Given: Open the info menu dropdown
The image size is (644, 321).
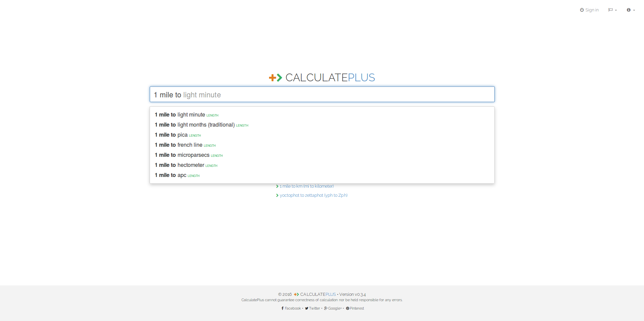Looking at the screenshot, I should pyautogui.click(x=631, y=10).
